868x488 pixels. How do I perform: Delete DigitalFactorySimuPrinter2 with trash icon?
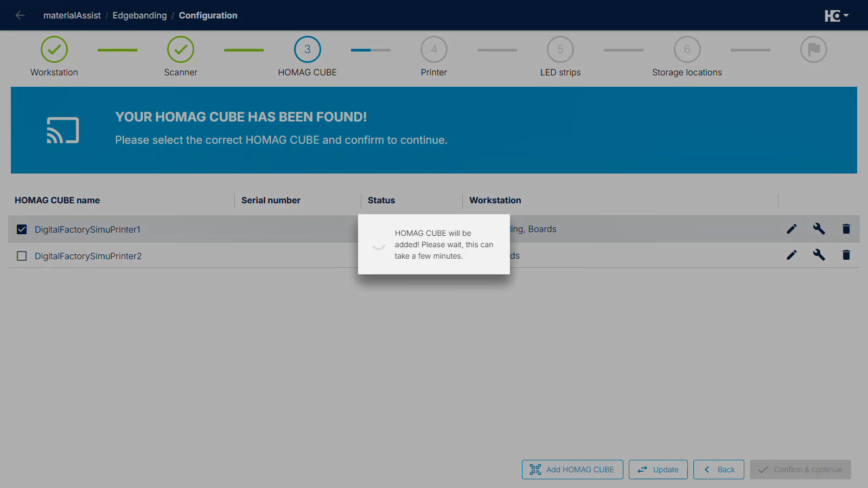846,255
